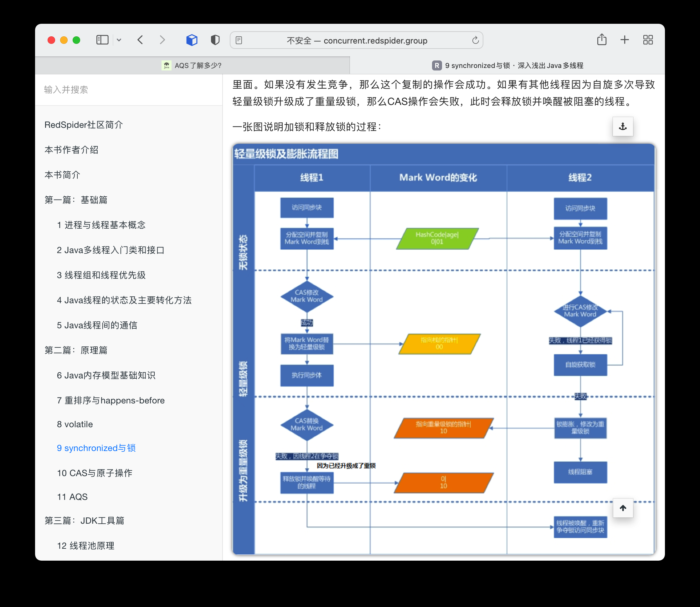
Task: Toggle the Safari sidebar icon
Action: click(102, 40)
